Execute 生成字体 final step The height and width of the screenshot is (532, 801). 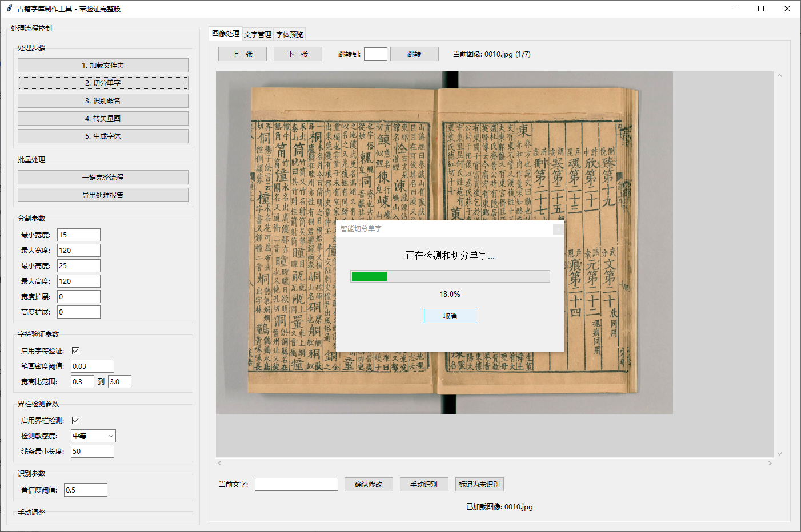point(103,136)
